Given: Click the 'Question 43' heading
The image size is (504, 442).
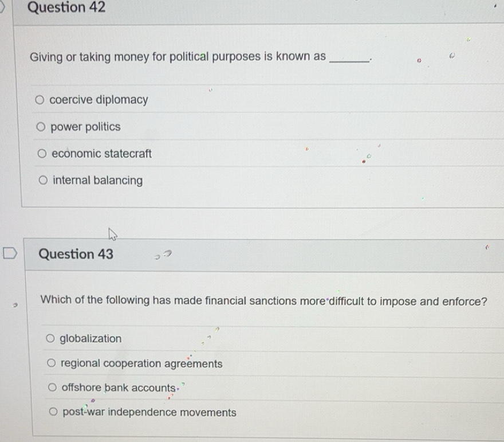Looking at the screenshot, I should [x=76, y=254].
